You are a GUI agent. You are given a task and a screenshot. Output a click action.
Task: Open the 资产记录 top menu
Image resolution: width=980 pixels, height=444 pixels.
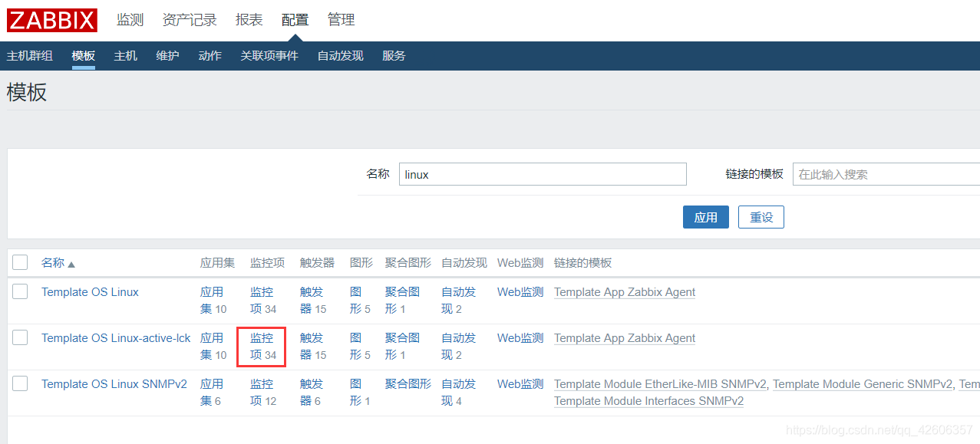tap(190, 20)
